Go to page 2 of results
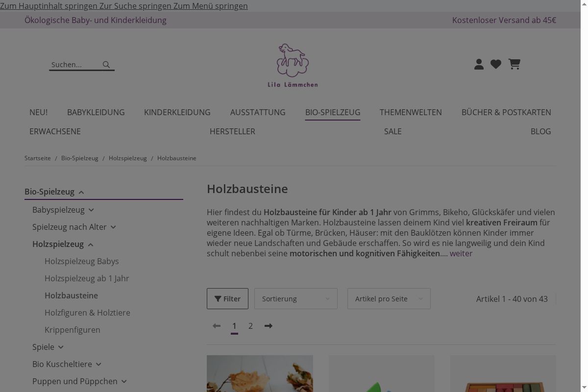588x392 pixels. tap(250, 326)
